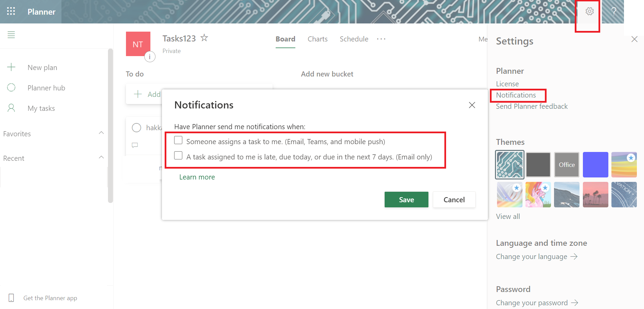Collapse the Recent section
The width and height of the screenshot is (644, 309).
[101, 157]
